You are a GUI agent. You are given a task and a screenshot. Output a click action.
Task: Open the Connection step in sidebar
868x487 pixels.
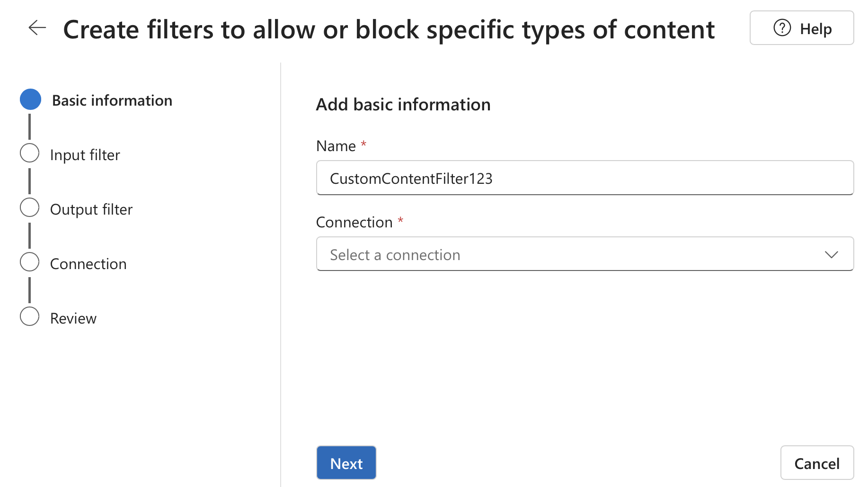point(89,264)
